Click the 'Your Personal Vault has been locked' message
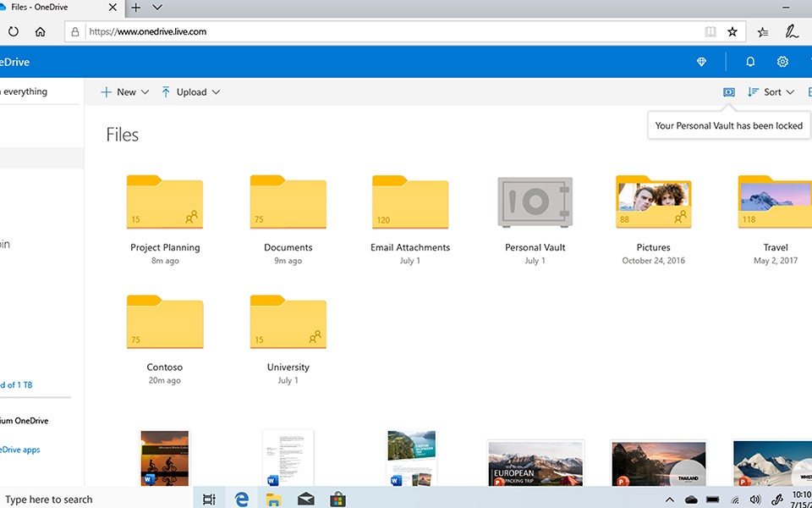The width and height of the screenshot is (812, 508). pyautogui.click(x=728, y=125)
